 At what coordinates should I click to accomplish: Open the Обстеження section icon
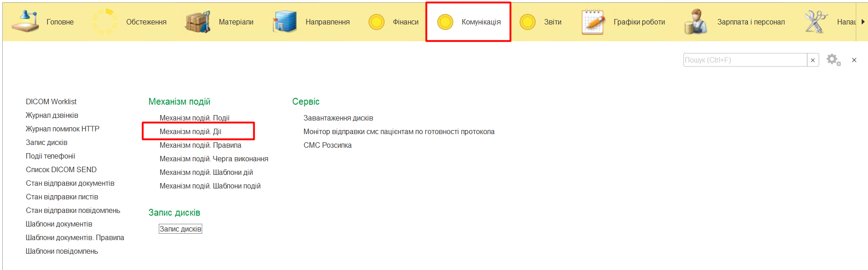104,22
